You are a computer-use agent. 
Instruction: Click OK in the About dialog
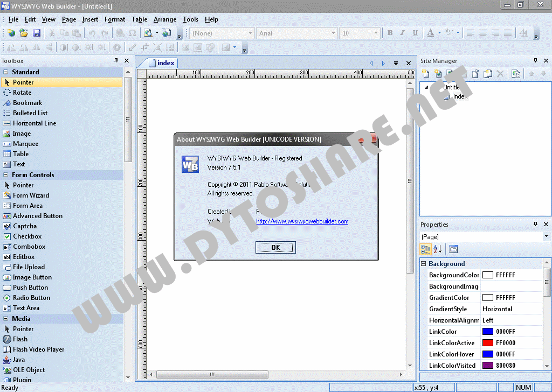click(x=275, y=248)
